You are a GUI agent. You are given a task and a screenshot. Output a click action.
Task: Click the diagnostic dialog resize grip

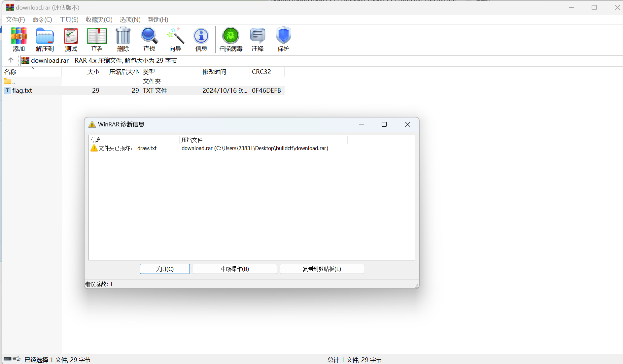(417, 286)
